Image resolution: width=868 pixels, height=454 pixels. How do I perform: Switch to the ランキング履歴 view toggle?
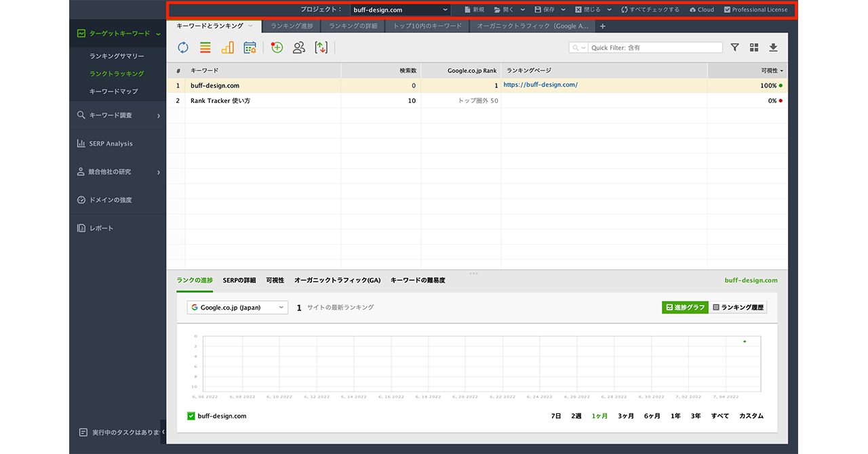(x=738, y=308)
